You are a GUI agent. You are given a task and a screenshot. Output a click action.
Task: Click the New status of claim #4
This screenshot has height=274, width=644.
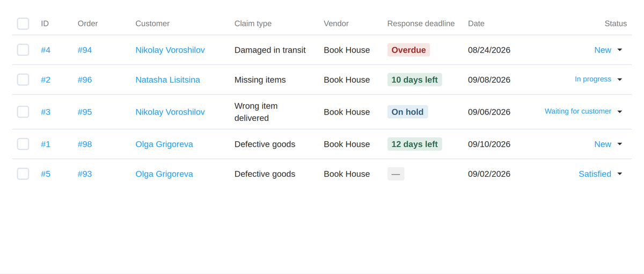coord(603,50)
